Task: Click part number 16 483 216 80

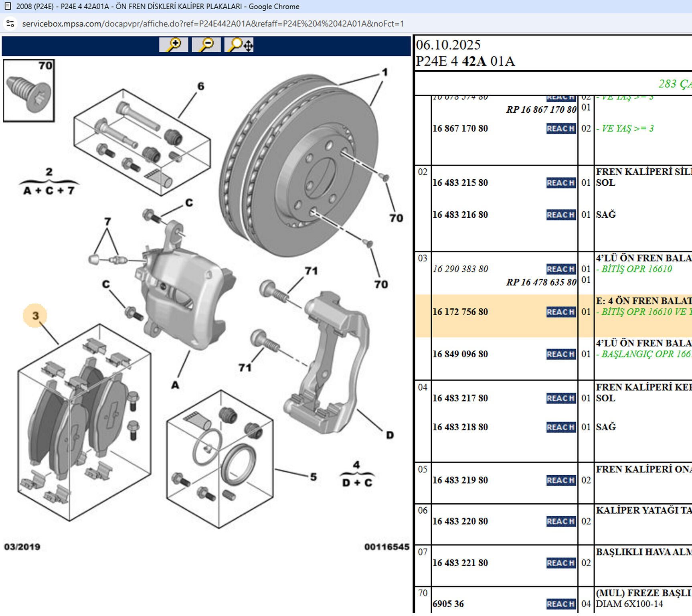Action: (460, 215)
